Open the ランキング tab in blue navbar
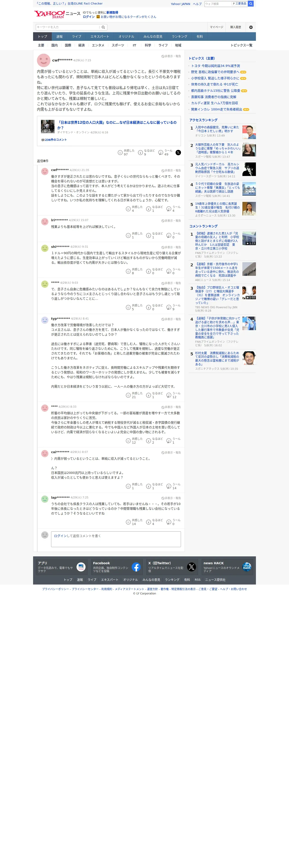Screen dimensions: 289x868 click(179, 37)
